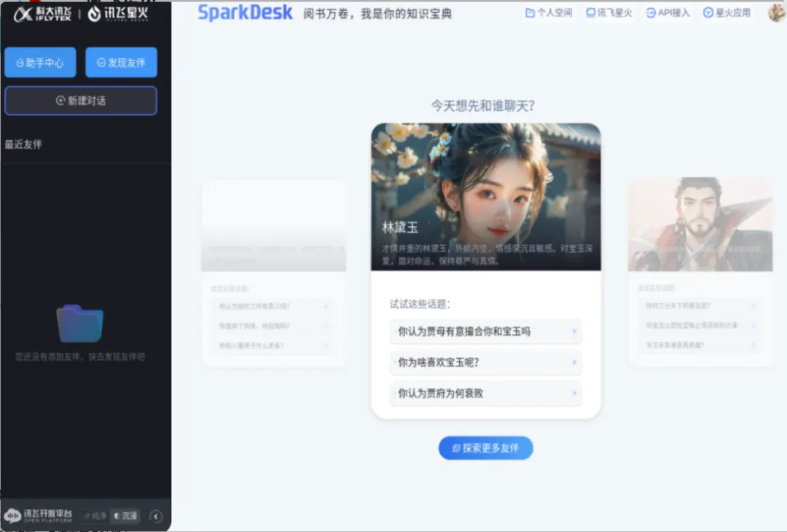
Task: Select topic 你认为贾母有意撮合你和宝玉吗
Action: click(486, 332)
